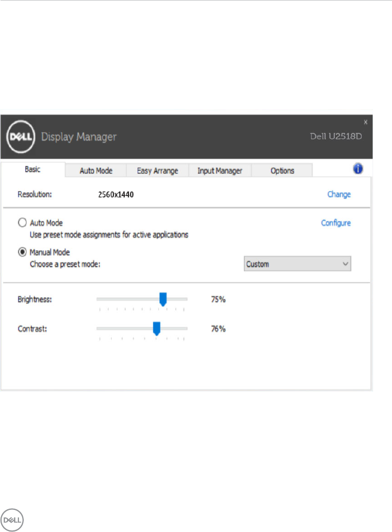The image size is (392, 532).
Task: Click the Configure link for Auto Mode
Action: pyautogui.click(x=336, y=223)
